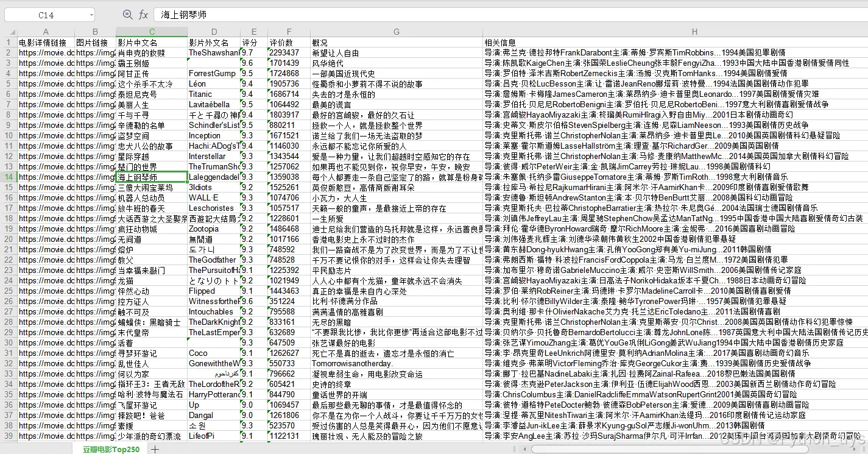The width and height of the screenshot is (868, 454).
Task: Select the count cell 2293437
Action: tap(289, 53)
